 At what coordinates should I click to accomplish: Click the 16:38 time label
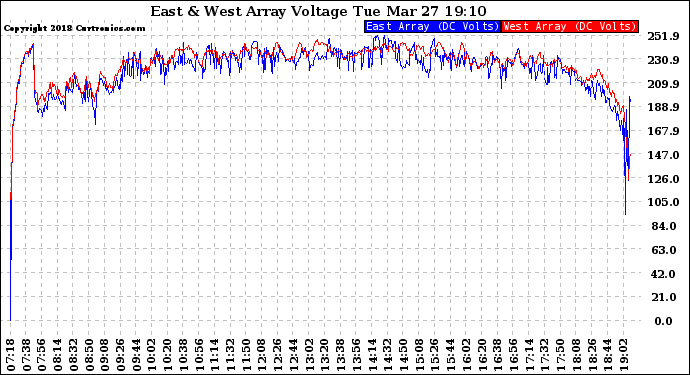tap(497, 355)
